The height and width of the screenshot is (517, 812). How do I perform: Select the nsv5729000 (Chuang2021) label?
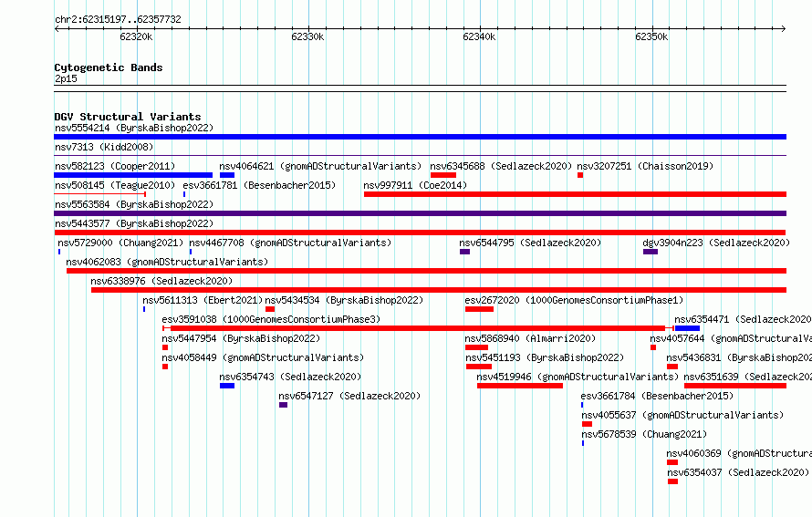tap(120, 243)
